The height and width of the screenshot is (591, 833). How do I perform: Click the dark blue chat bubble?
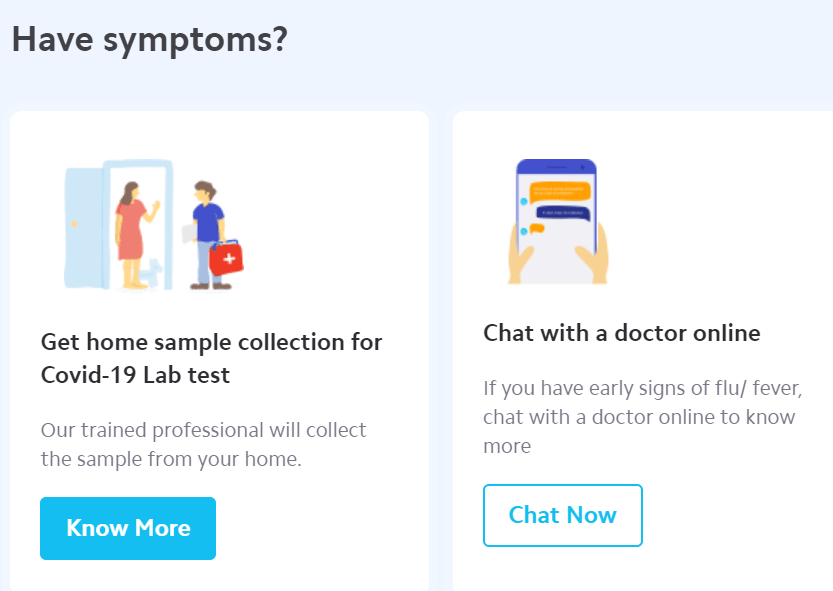coord(563,212)
